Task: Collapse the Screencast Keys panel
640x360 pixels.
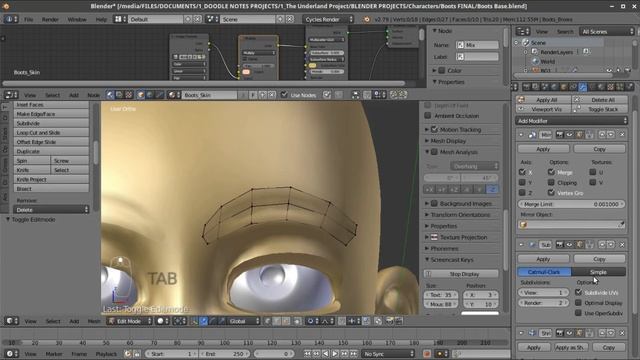Action: pyautogui.click(x=427, y=260)
